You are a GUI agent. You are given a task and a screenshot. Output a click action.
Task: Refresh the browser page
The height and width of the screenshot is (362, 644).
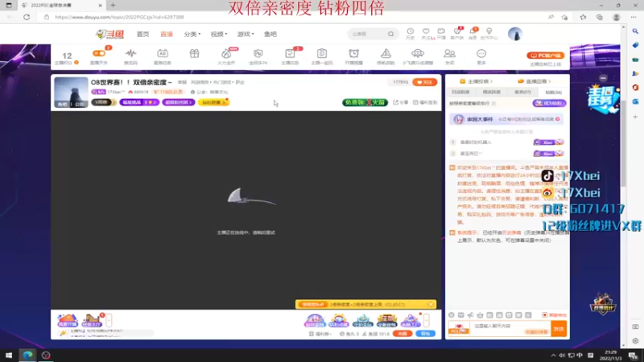coord(27,17)
